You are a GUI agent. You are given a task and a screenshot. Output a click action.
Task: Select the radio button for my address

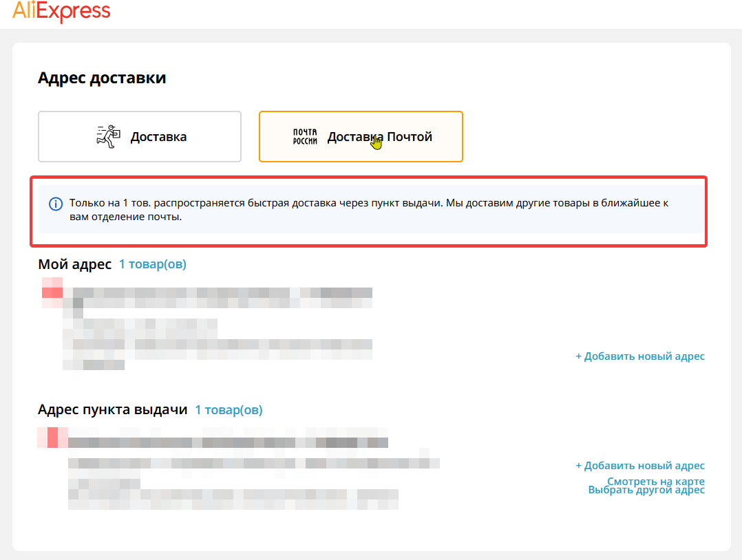point(52,293)
